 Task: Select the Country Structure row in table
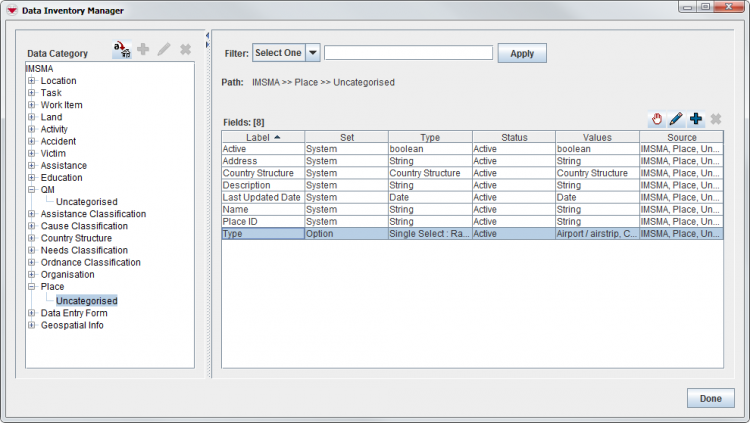click(262, 173)
